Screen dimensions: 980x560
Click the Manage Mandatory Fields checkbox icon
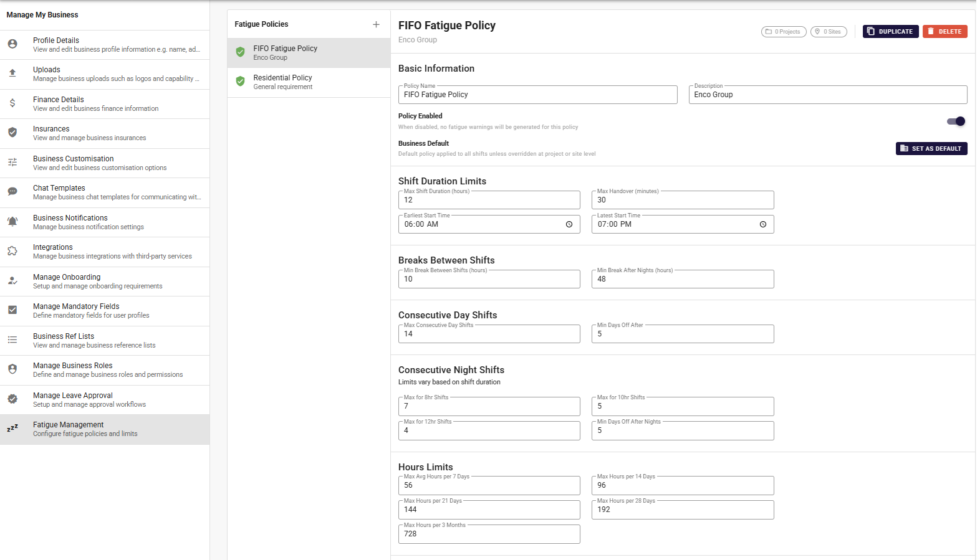pyautogui.click(x=12, y=310)
